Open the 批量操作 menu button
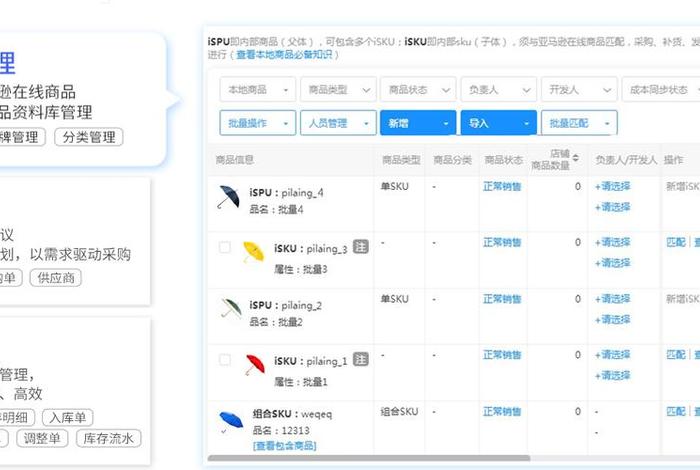 coord(258,123)
